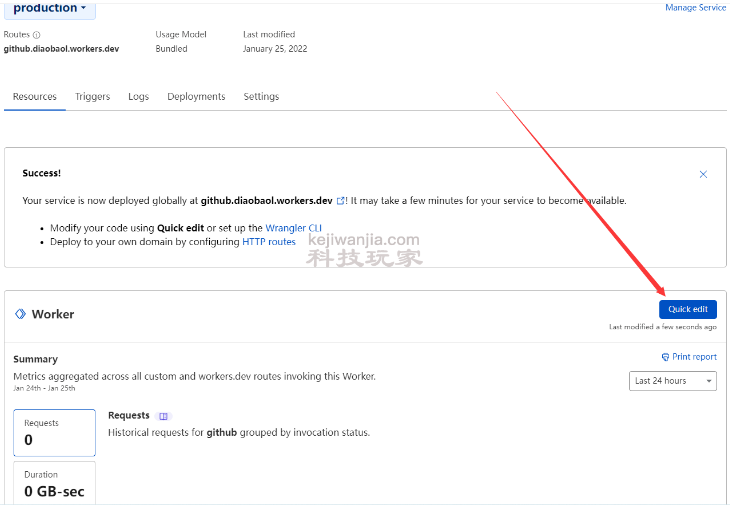Click the Quick edit link in the bullet list
The image size is (730, 506).
coord(180,228)
